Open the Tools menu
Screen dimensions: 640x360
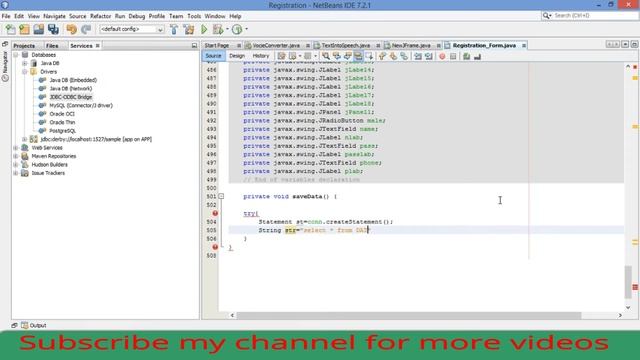pos(194,16)
